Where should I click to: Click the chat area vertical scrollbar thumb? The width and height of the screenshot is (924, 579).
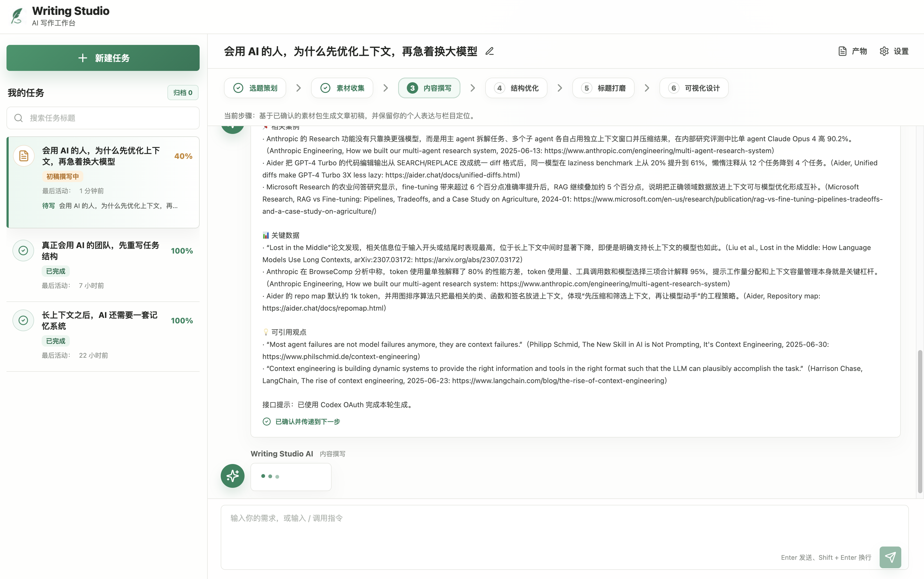[920, 421]
